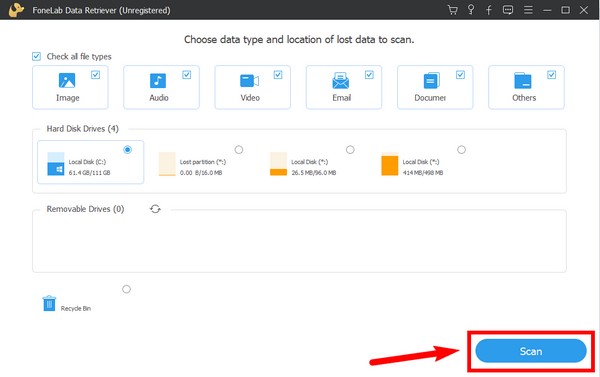Screen dimensions: 600x377
Task: Click the FoneLab app logo
Action: pos(16,10)
